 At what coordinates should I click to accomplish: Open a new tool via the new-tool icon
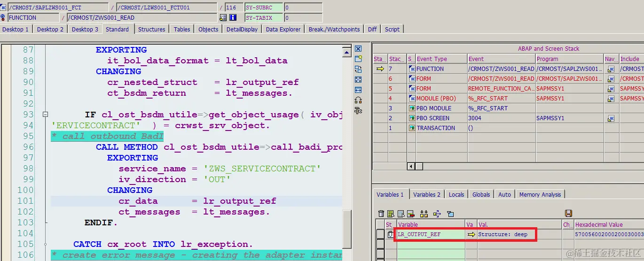[358, 59]
